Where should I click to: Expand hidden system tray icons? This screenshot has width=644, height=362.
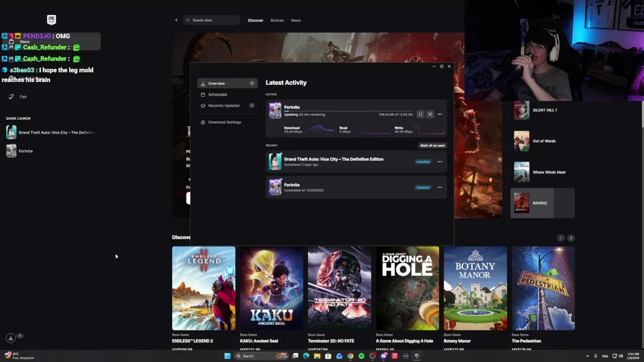point(587,356)
